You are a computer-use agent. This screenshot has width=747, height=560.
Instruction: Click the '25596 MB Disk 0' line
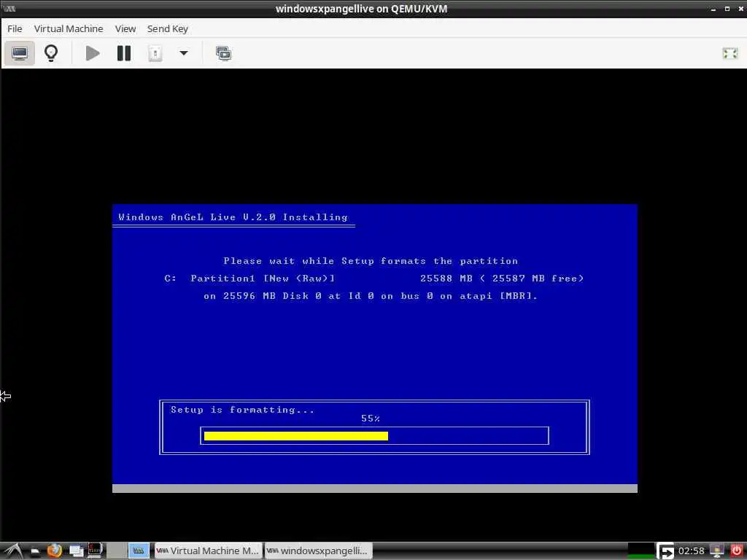tap(371, 296)
